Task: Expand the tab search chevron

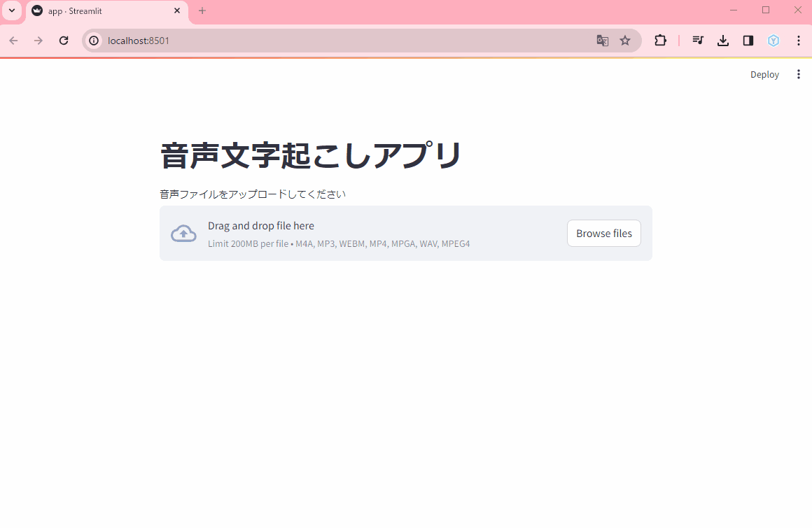Action: pyautogui.click(x=11, y=10)
